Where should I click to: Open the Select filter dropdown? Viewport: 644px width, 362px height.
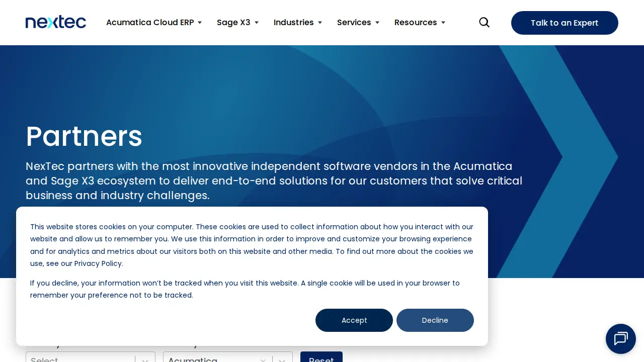pyautogui.click(x=91, y=357)
